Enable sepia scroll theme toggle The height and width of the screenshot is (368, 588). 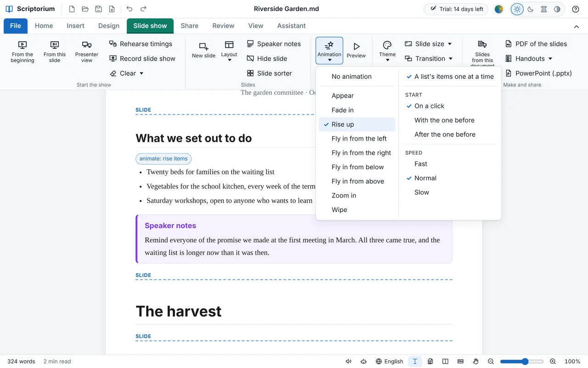544,9
